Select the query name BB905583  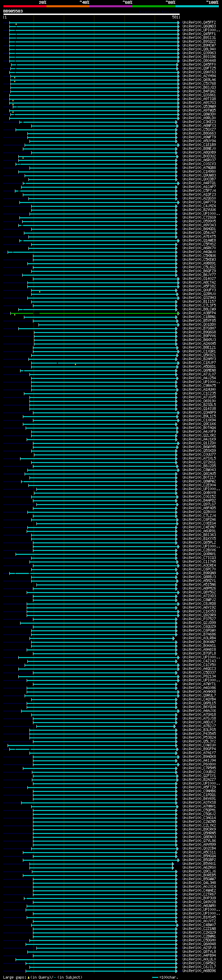[13, 11]
